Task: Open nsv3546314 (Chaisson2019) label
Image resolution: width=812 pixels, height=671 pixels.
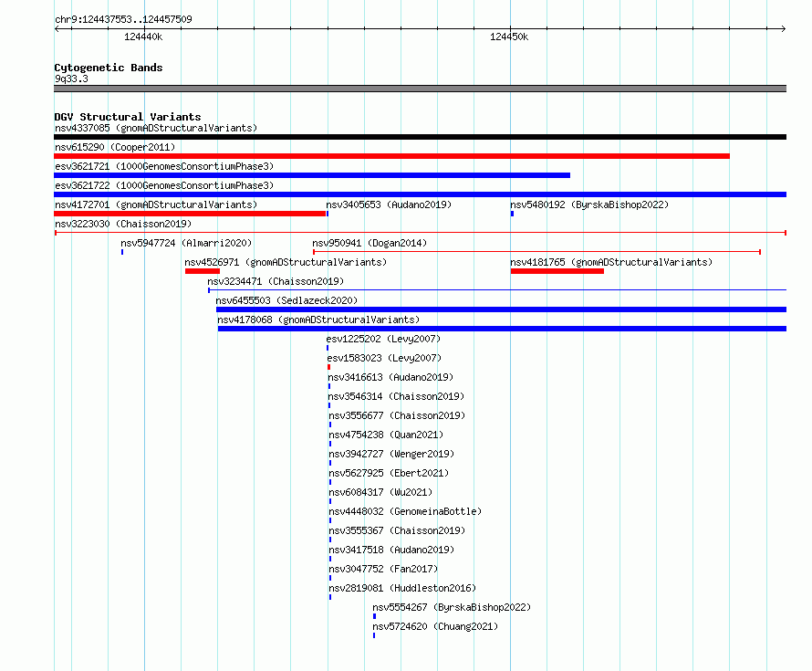Action: click(x=396, y=396)
